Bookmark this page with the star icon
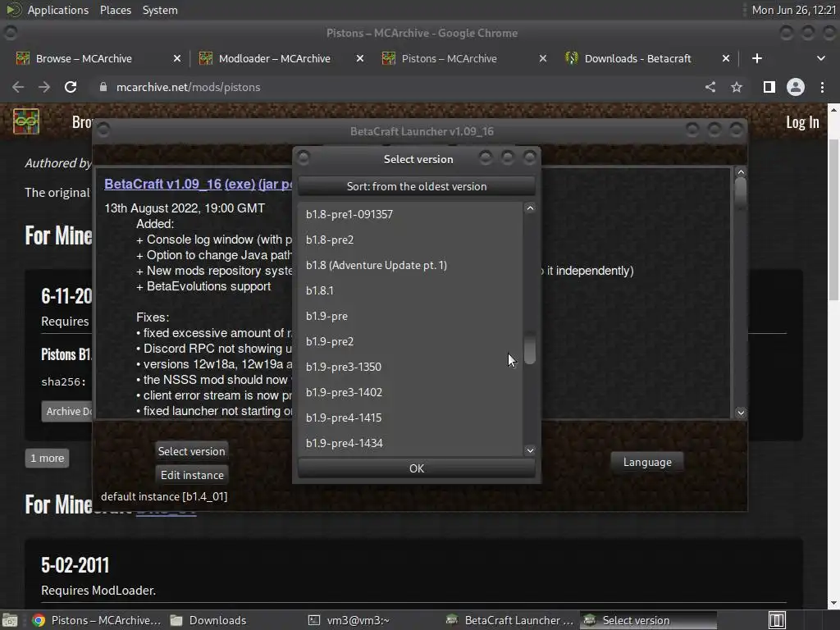Image resolution: width=840 pixels, height=630 pixels. pyautogui.click(x=737, y=87)
